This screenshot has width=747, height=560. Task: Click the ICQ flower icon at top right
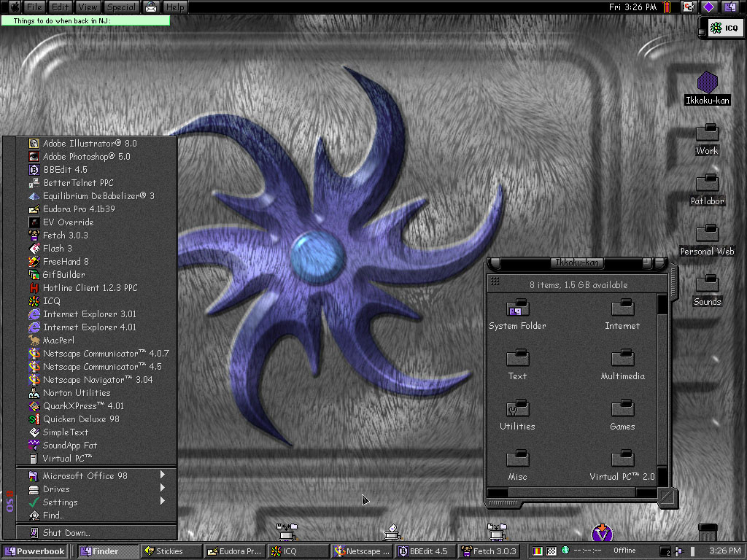(717, 28)
